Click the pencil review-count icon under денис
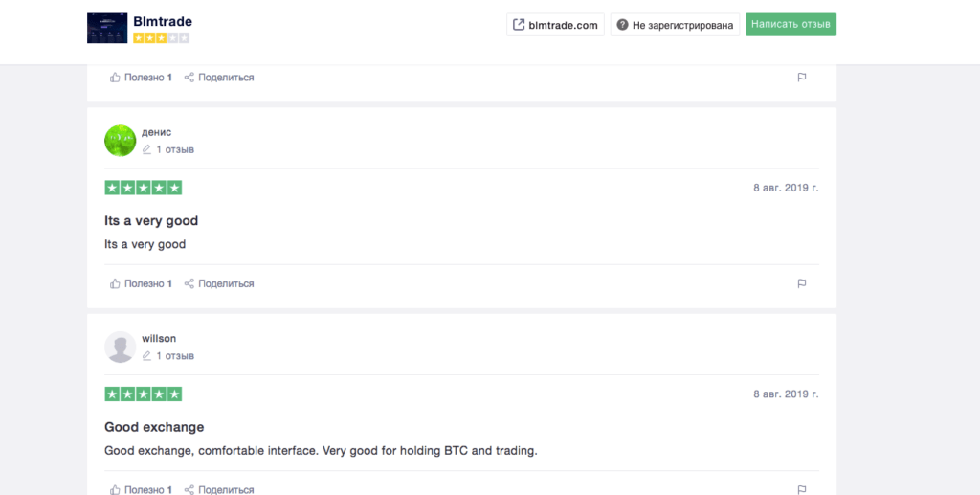The width and height of the screenshot is (980, 495). [x=147, y=149]
